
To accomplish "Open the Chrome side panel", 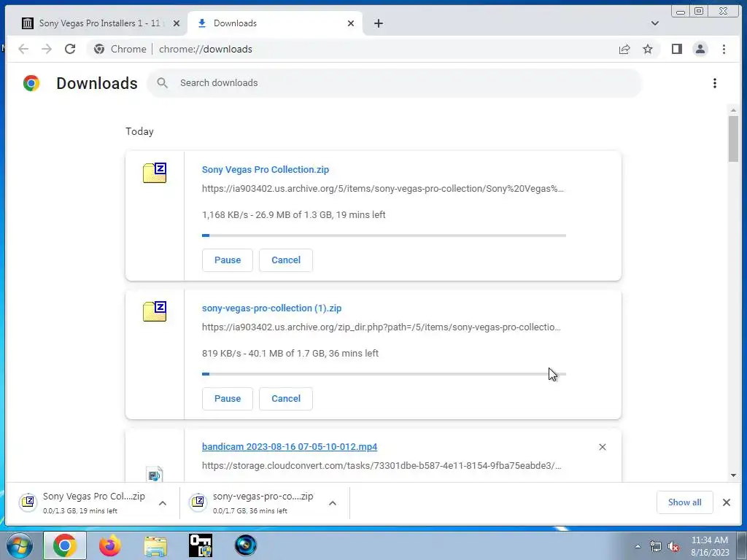I will click(676, 49).
